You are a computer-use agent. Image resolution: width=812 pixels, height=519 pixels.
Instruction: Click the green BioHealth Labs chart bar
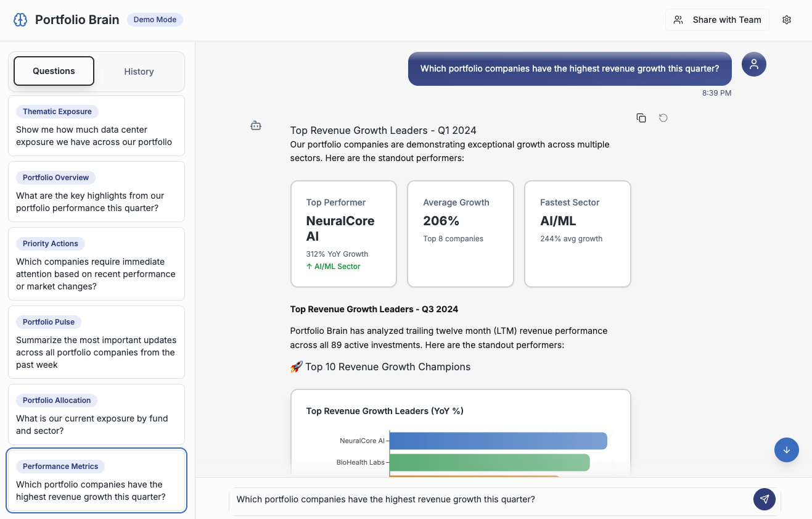tap(490, 462)
